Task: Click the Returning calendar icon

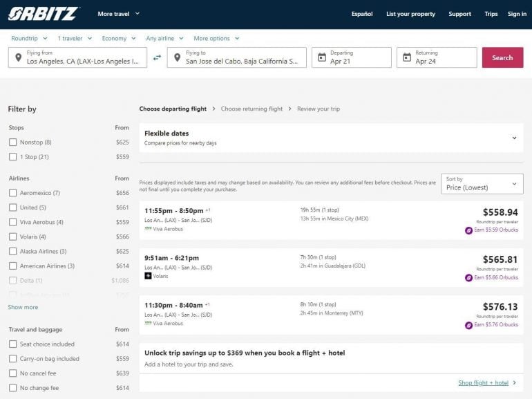Action: click(407, 57)
